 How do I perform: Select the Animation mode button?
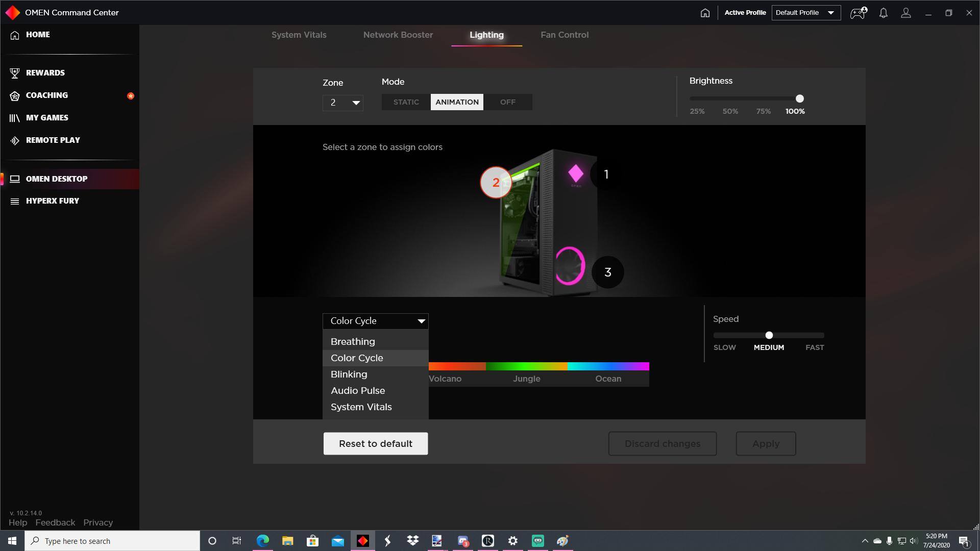[x=457, y=102]
